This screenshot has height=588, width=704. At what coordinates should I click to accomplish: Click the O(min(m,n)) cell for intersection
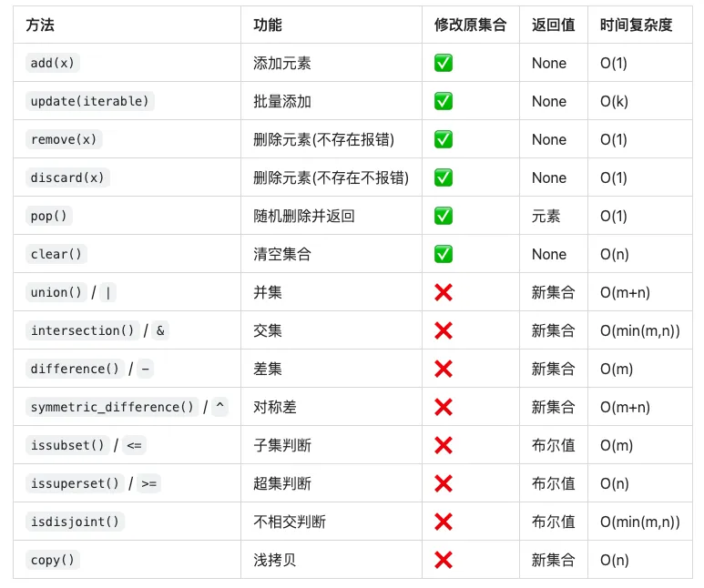pyautogui.click(x=640, y=330)
